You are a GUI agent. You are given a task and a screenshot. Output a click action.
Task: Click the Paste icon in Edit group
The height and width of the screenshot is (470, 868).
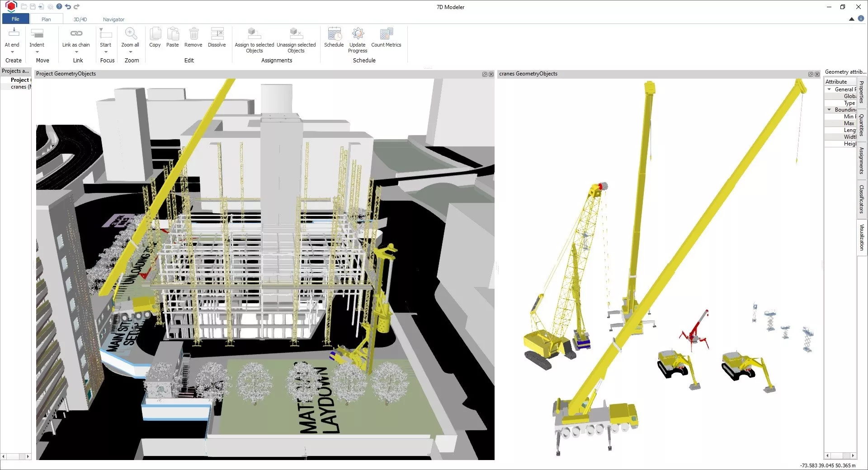tap(173, 33)
